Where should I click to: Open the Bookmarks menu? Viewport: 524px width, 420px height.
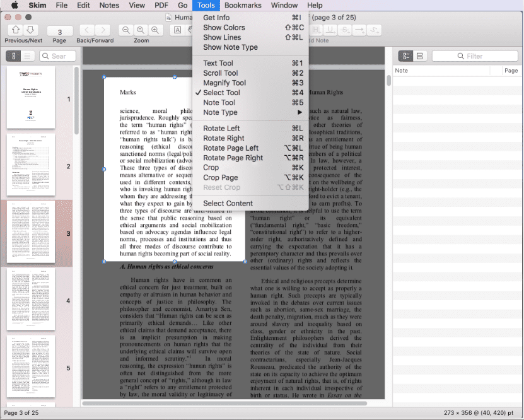(x=243, y=5)
